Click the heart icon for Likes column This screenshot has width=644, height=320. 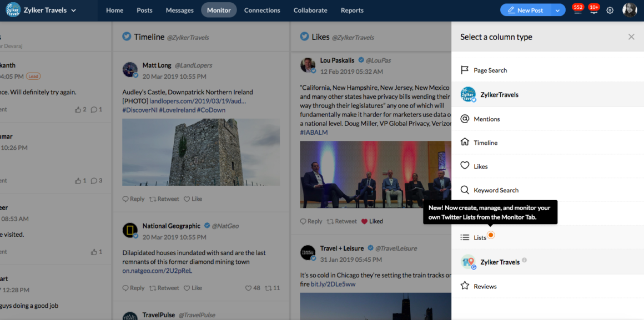[465, 166]
